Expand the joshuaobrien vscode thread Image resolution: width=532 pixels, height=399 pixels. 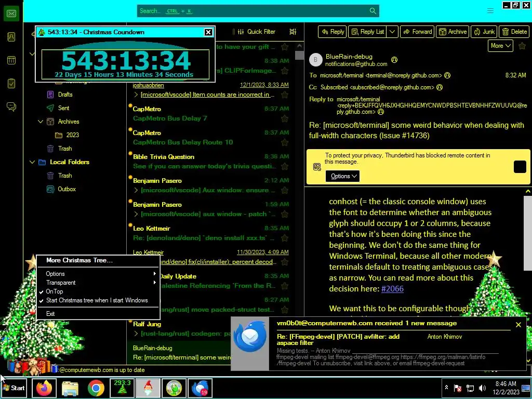[136, 95]
